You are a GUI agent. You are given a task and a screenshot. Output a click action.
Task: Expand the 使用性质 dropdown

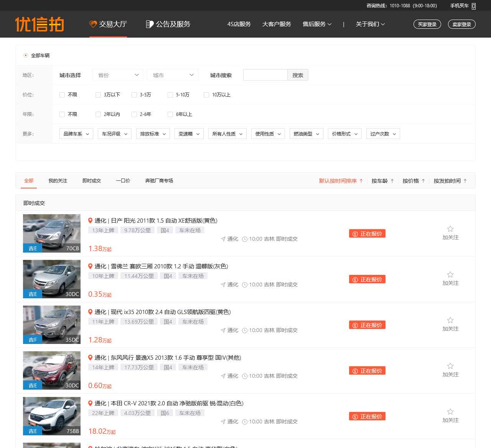tap(268, 134)
